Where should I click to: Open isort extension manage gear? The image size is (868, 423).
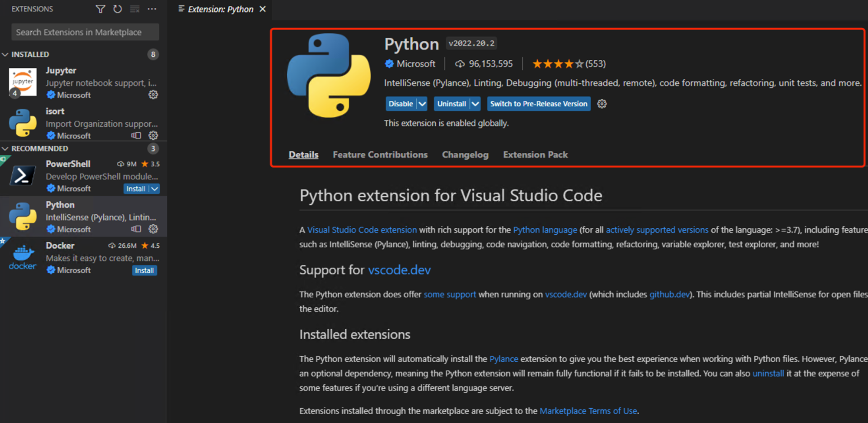tap(153, 135)
